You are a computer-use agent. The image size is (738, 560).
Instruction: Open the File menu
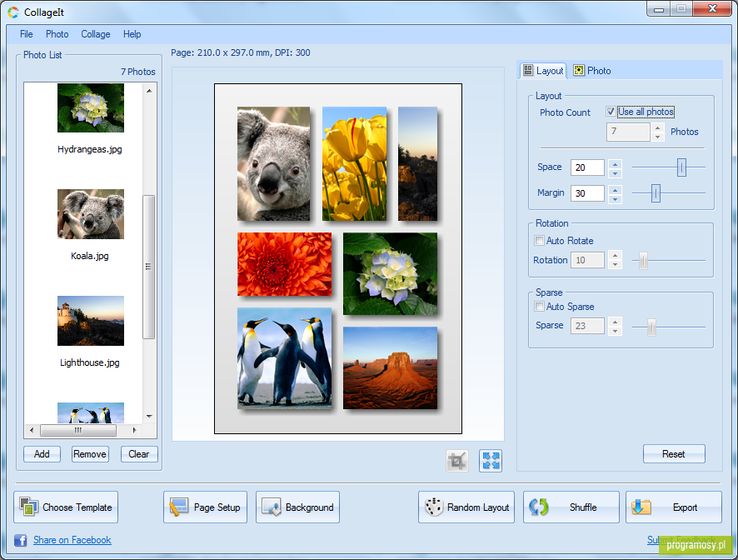coord(27,34)
